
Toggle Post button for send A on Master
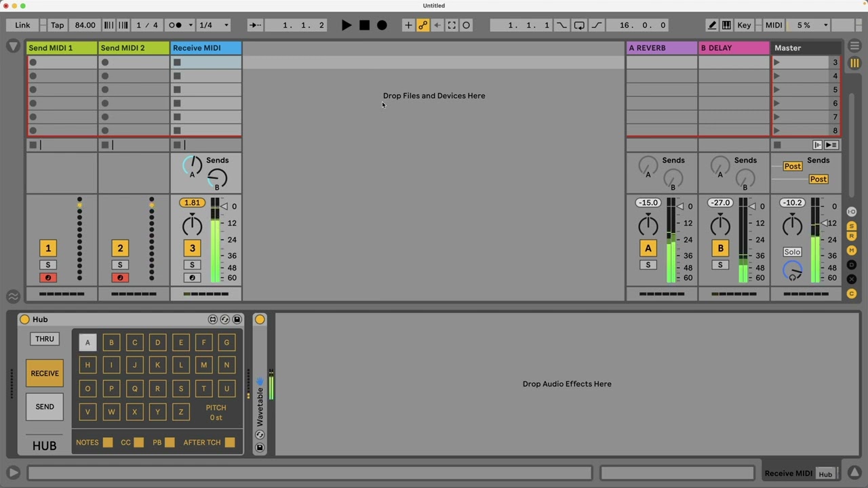coord(792,166)
